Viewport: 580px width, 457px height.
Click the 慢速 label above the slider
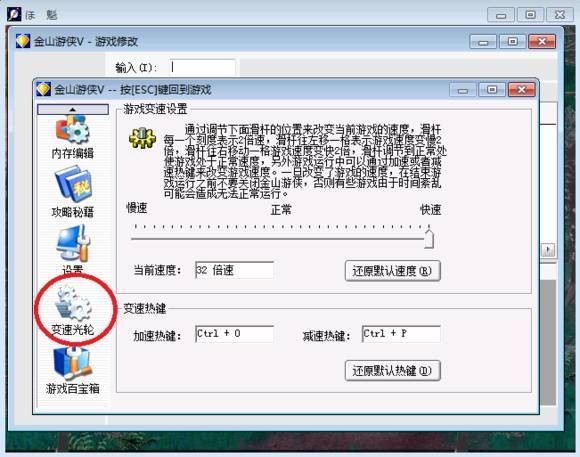137,208
